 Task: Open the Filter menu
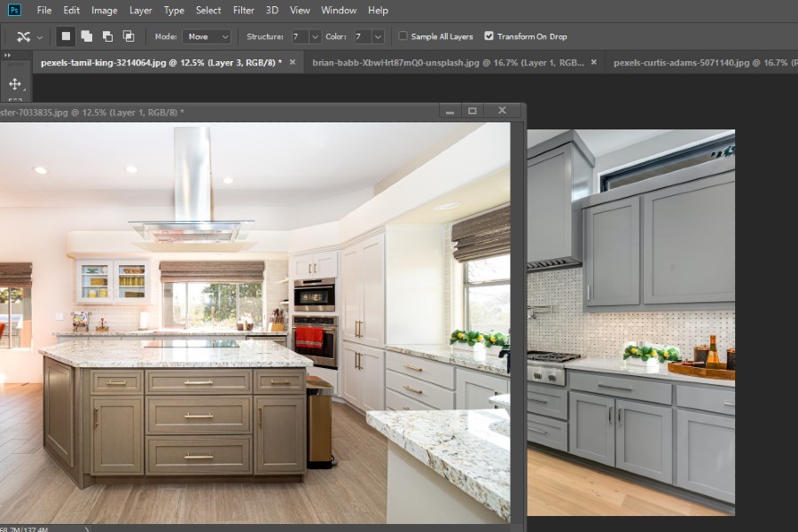(x=243, y=10)
